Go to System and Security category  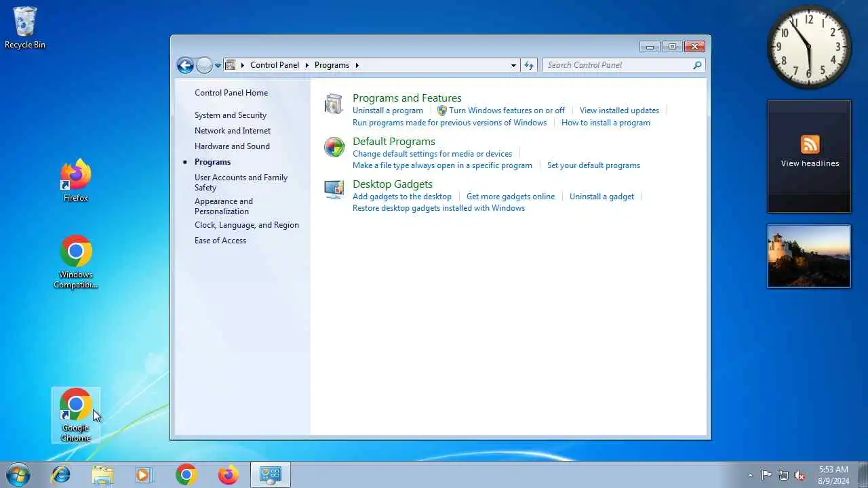[x=231, y=115]
